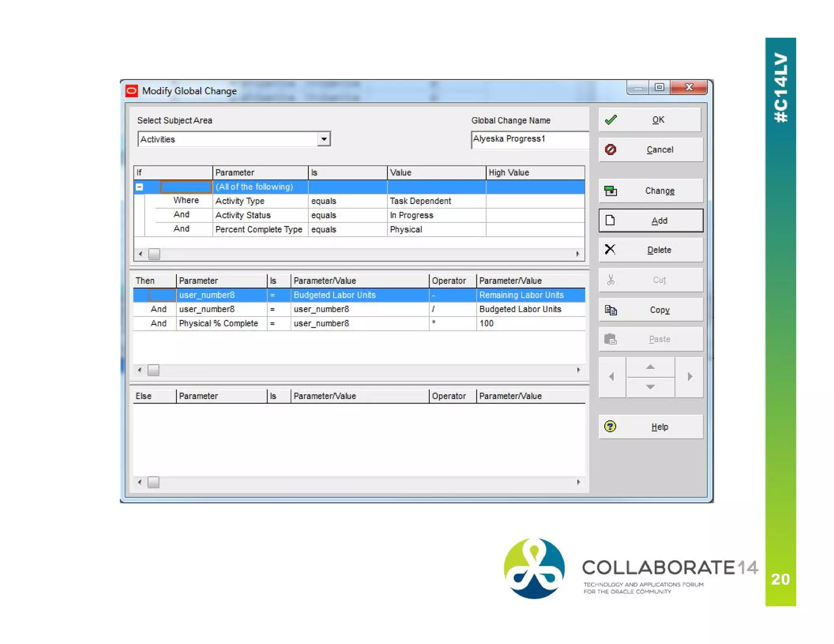
Task: Click the If section scrollbar right arrow
Action: [578, 254]
